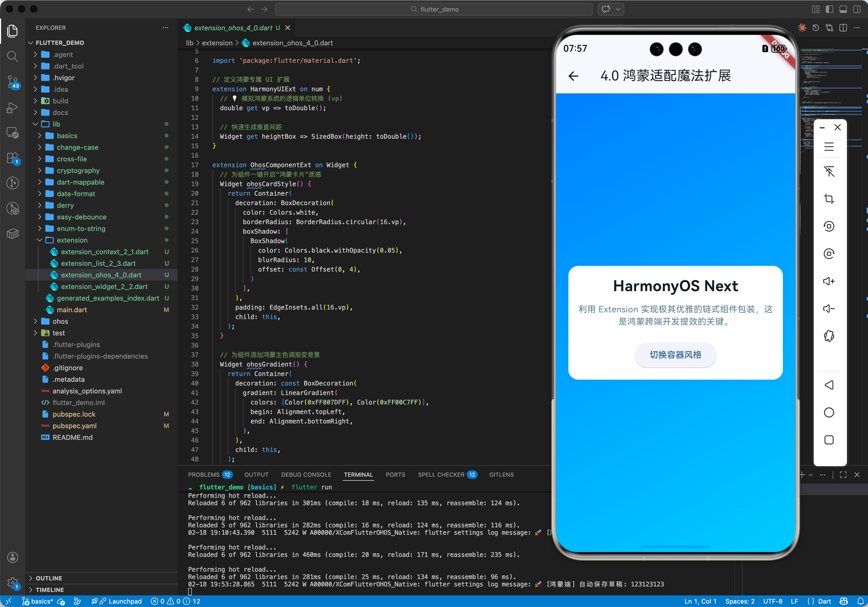Tap the 切换容器风格 button in emulator

pyautogui.click(x=675, y=355)
